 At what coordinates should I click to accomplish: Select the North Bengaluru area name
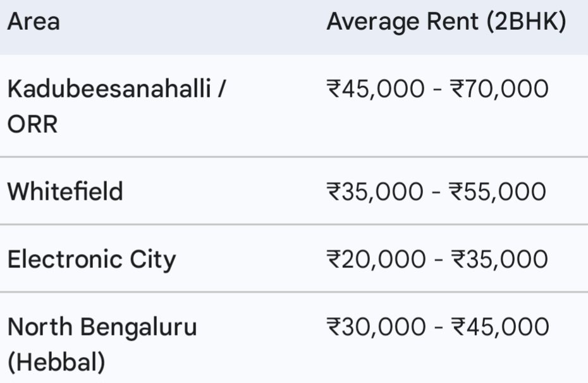click(102, 327)
